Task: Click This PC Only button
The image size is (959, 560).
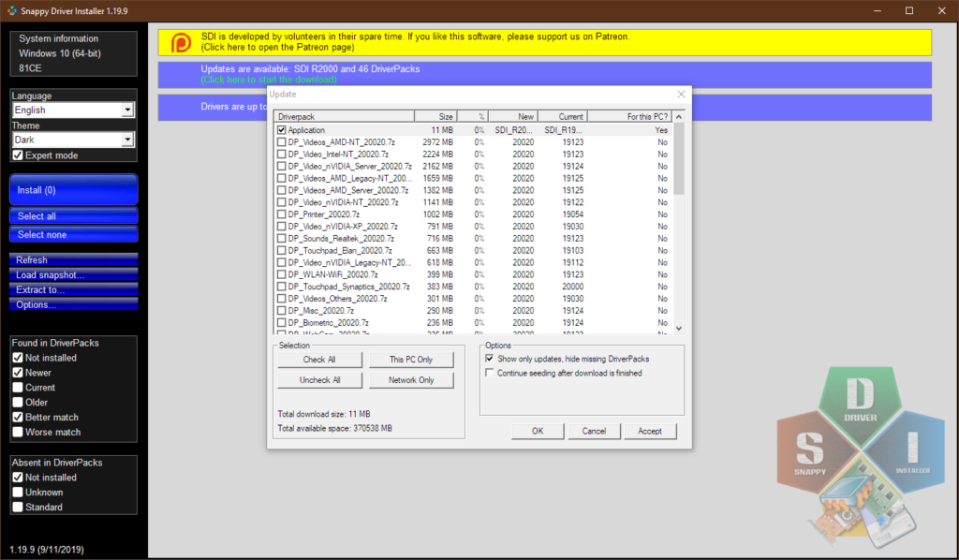Action: (x=411, y=360)
